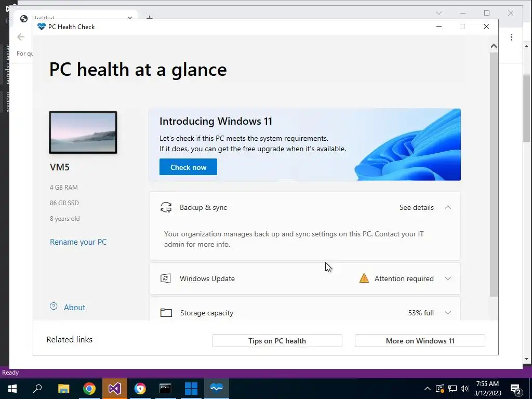Open the About link
Screen dimensions: 532x399
pos(75,308)
